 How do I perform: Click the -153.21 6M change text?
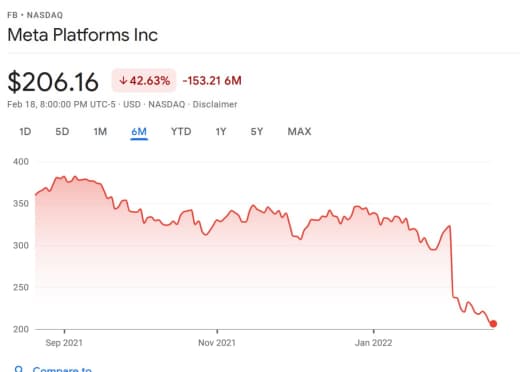(212, 81)
